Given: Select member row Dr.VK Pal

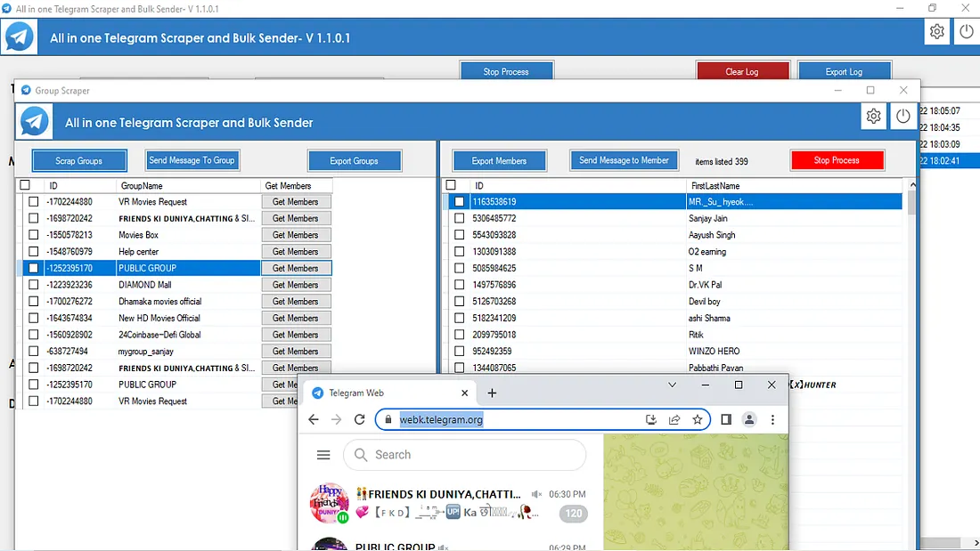Looking at the screenshot, I should click(674, 285).
